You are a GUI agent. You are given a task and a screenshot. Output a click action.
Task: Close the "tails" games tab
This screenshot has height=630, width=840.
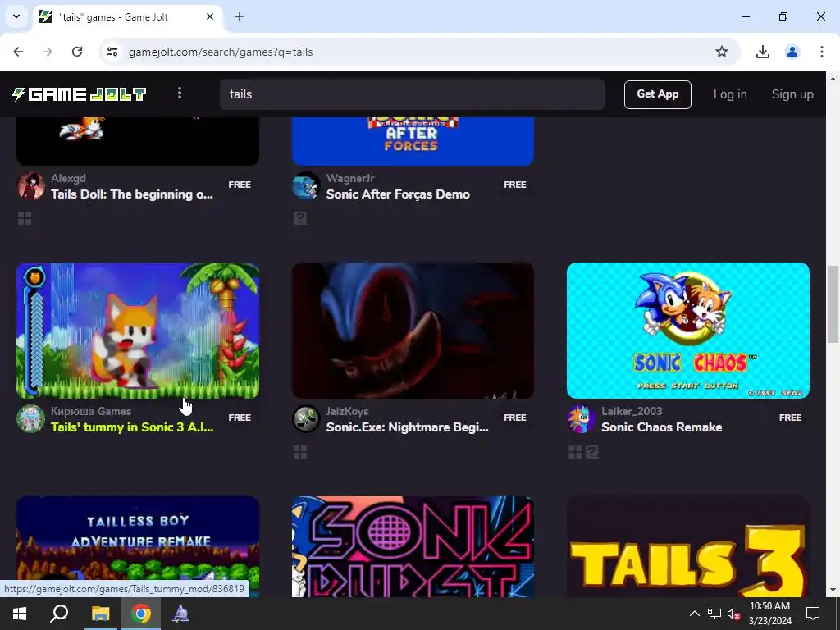click(210, 16)
